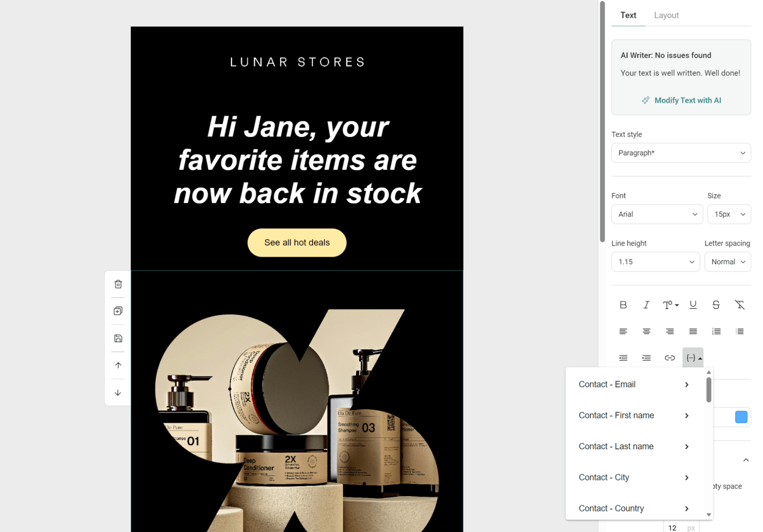Enable justified text alignment
763x532 pixels.
(693, 331)
